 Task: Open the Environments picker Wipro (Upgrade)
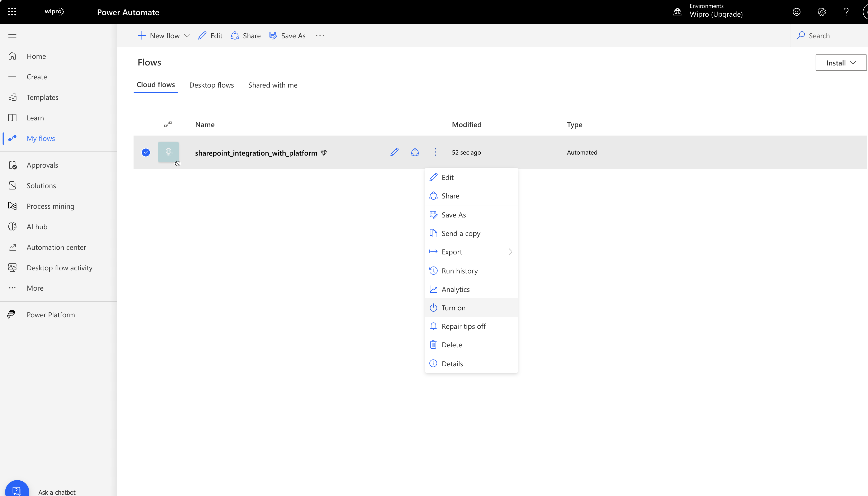coord(716,11)
